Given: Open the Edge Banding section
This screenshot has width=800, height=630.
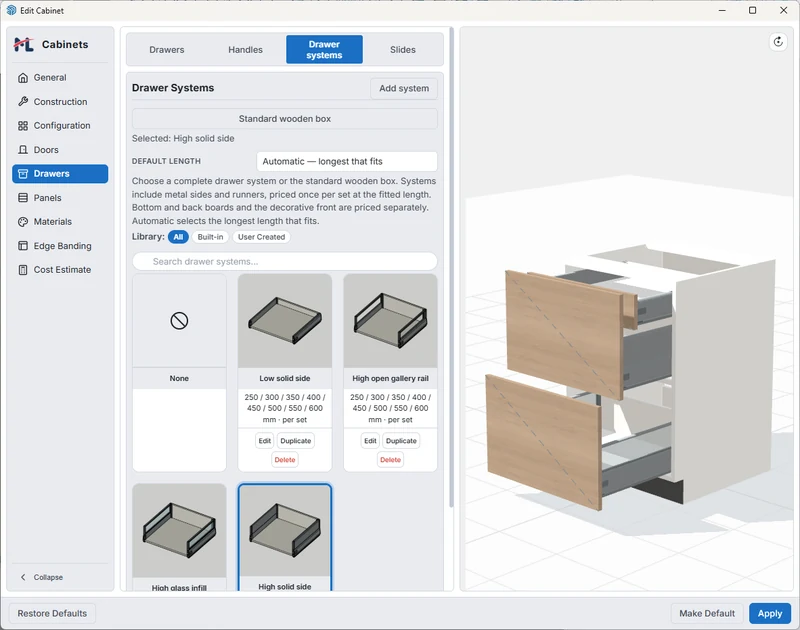Looking at the screenshot, I should tap(60, 245).
